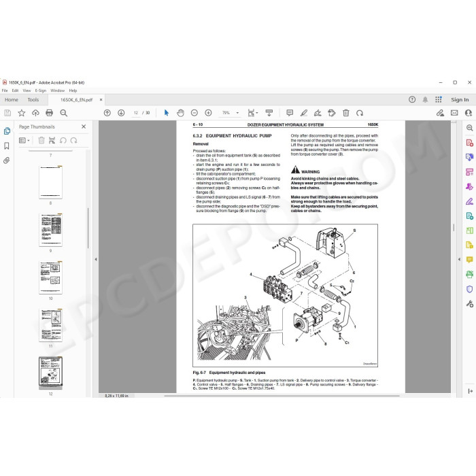
Task: Close the 1650K_6_EN.pdf tab
Action: pos(101,99)
